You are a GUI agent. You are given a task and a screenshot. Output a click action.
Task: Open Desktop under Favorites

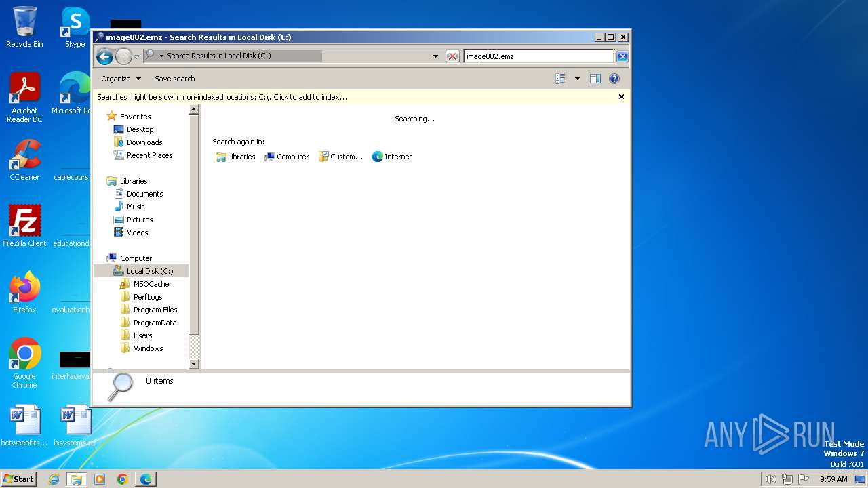pyautogui.click(x=140, y=129)
